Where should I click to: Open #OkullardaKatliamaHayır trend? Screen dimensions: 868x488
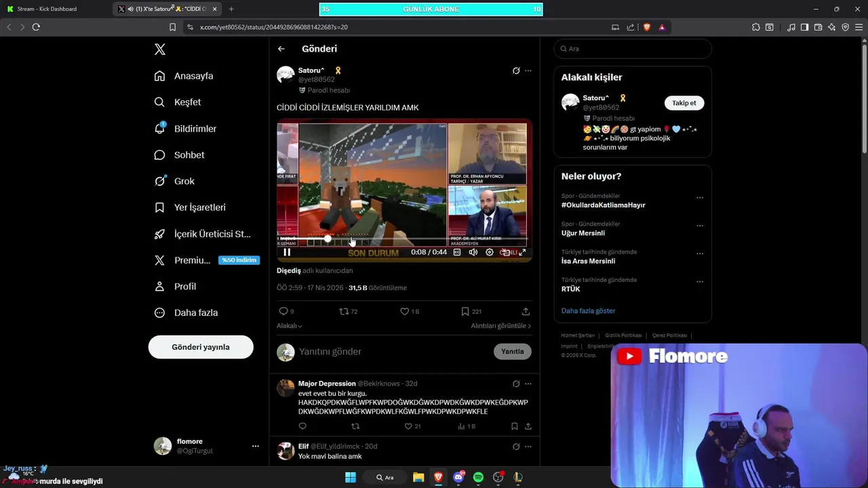pyautogui.click(x=603, y=205)
